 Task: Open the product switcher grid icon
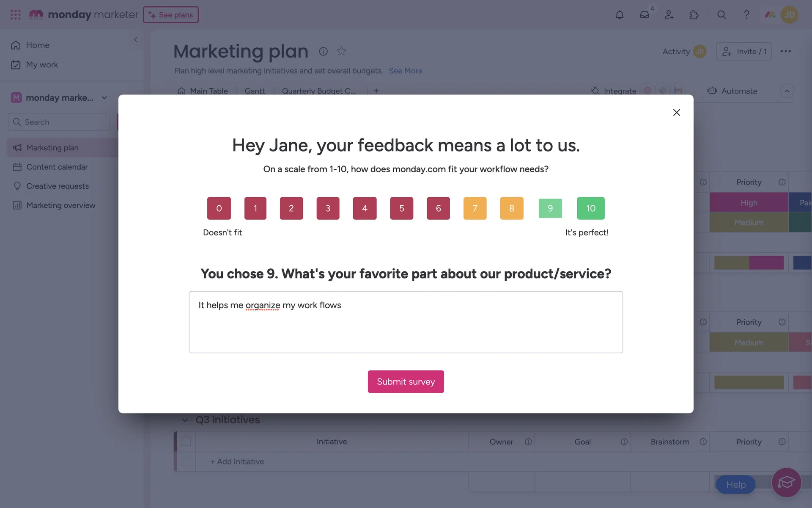click(16, 15)
